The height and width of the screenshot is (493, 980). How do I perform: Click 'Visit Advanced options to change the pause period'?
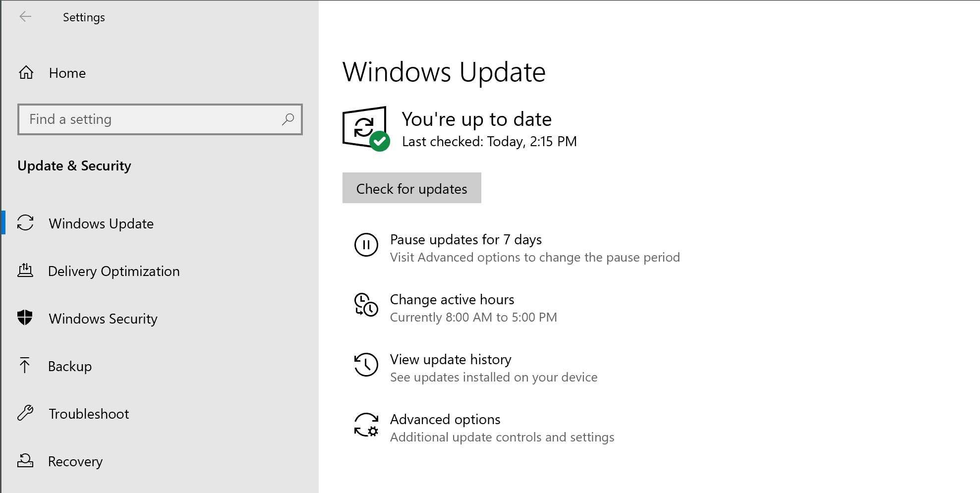(535, 257)
